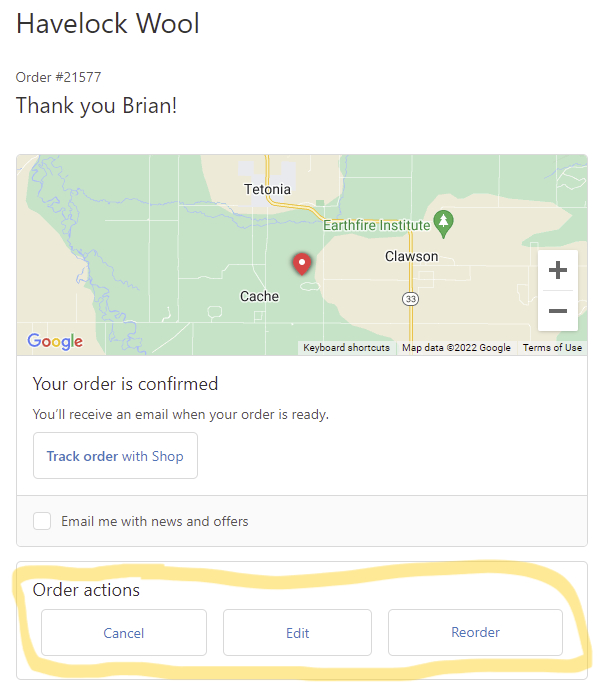Open the Google logo on the map
Screen dimensions: 605x691
coord(55,342)
